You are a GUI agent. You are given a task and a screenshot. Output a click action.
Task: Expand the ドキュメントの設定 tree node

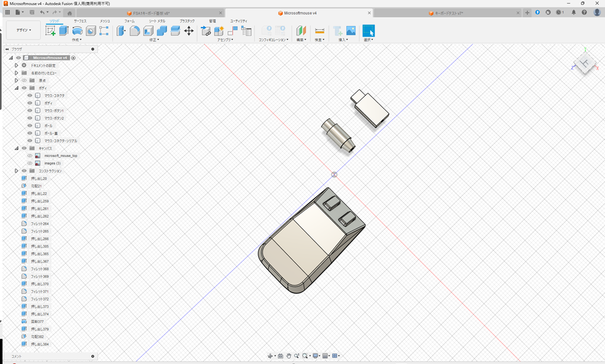pos(16,65)
